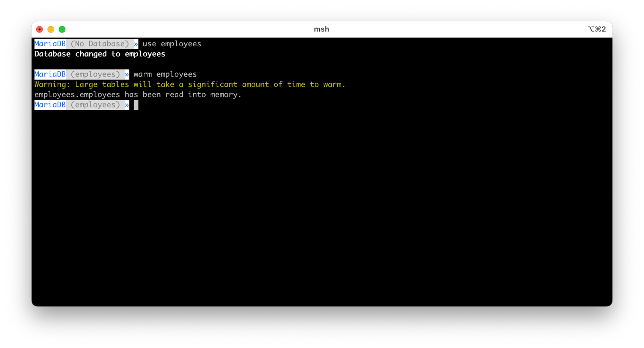Click the » arrow before 'warm employees'

pyautogui.click(x=127, y=74)
